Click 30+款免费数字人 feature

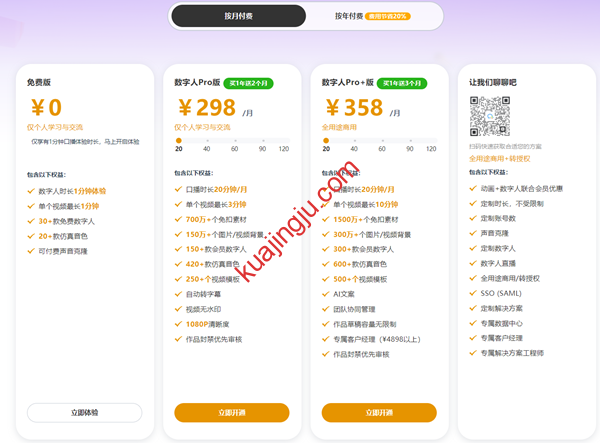tap(67, 222)
